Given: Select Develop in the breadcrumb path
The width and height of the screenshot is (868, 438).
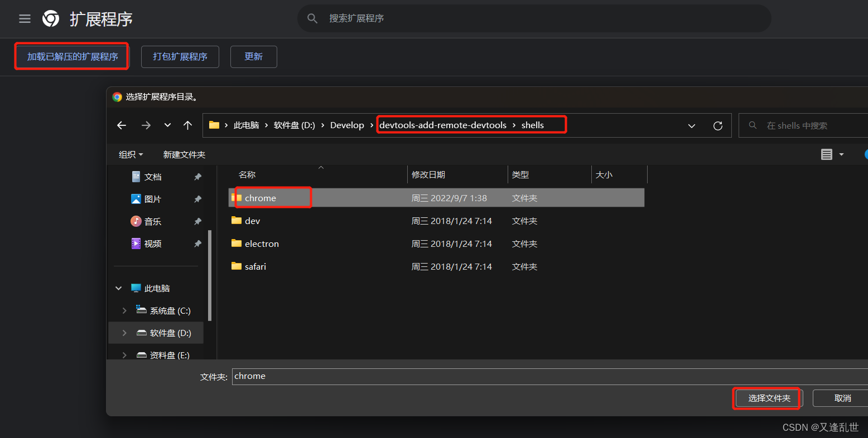Looking at the screenshot, I should (x=347, y=125).
